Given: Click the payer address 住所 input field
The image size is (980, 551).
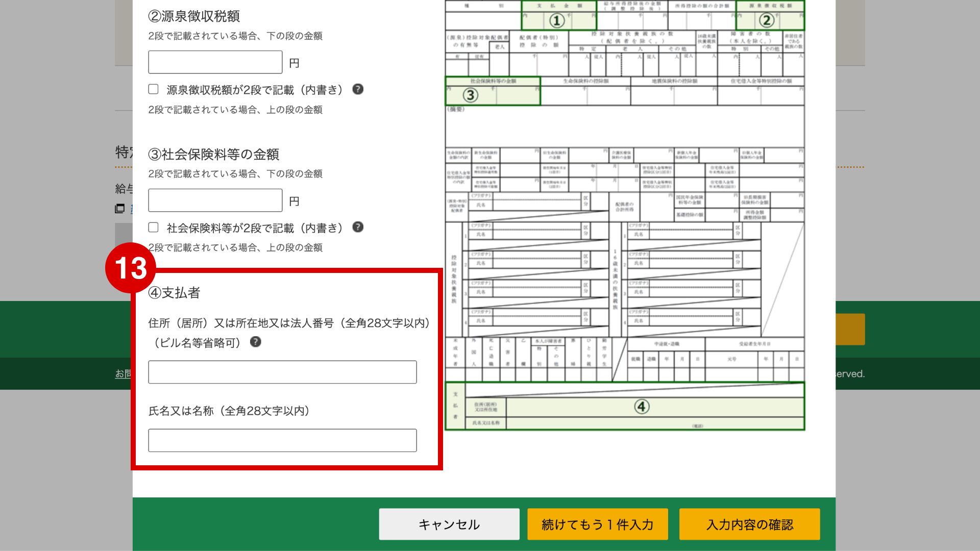Looking at the screenshot, I should [x=282, y=372].
